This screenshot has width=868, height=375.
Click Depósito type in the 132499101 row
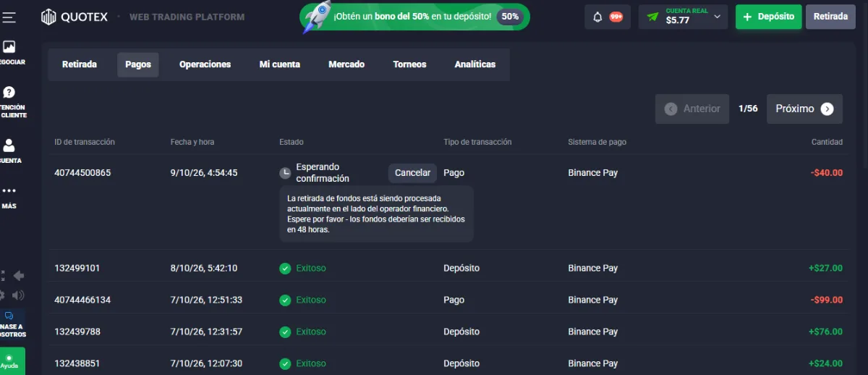(461, 268)
